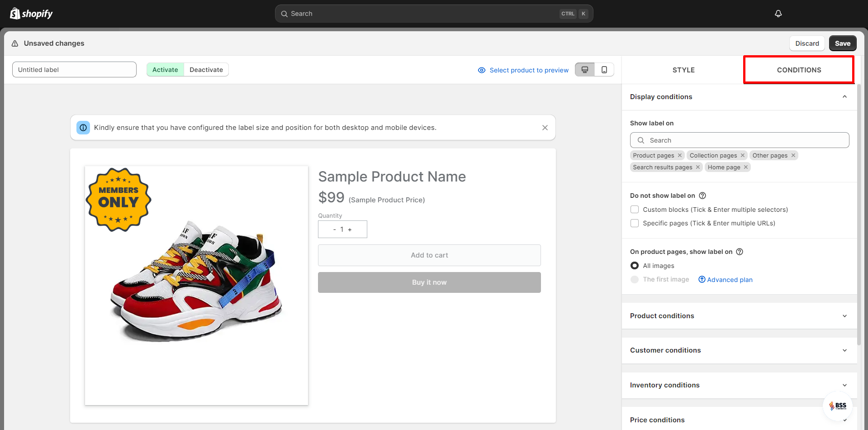This screenshot has height=430, width=868.
Task: Click the BSS Commerce logo badge
Action: pos(839,406)
